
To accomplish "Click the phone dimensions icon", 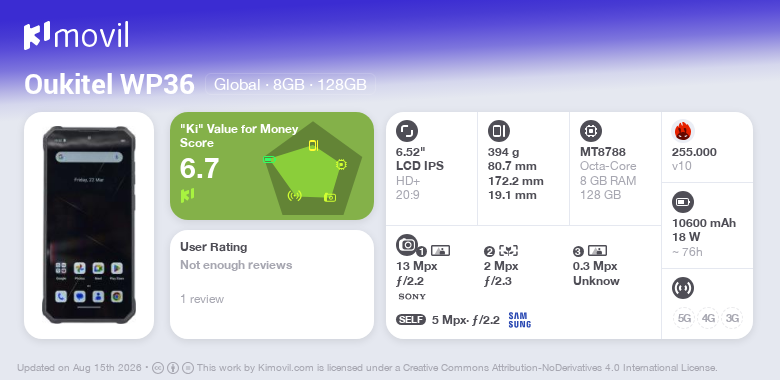I will (x=498, y=131).
